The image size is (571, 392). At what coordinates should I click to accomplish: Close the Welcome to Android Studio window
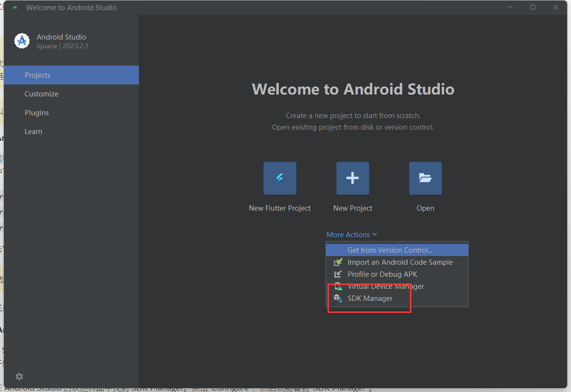click(556, 7)
